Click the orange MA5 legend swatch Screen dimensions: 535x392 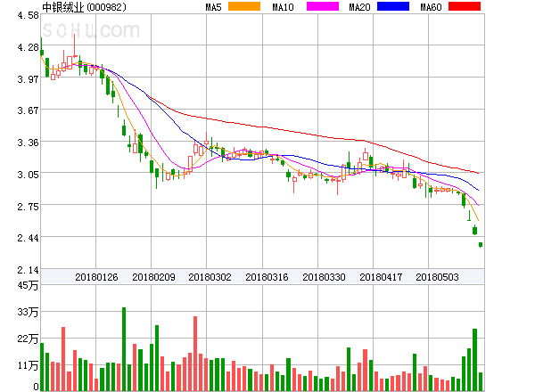(244, 6)
